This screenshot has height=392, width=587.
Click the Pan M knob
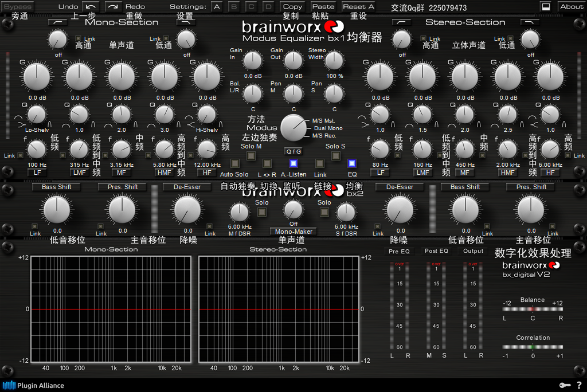pos(293,93)
